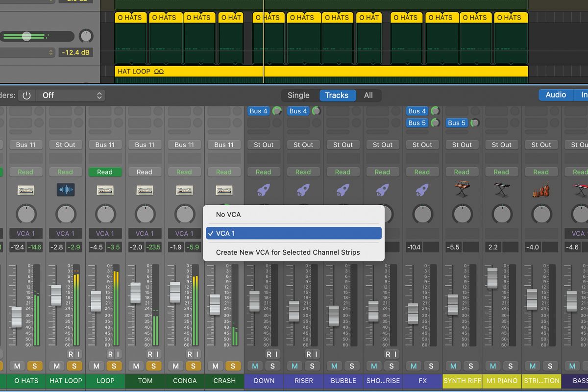Screen dimensions: 588x392
Task: Open the St Out output on HAT LOOP
Action: (x=65, y=145)
